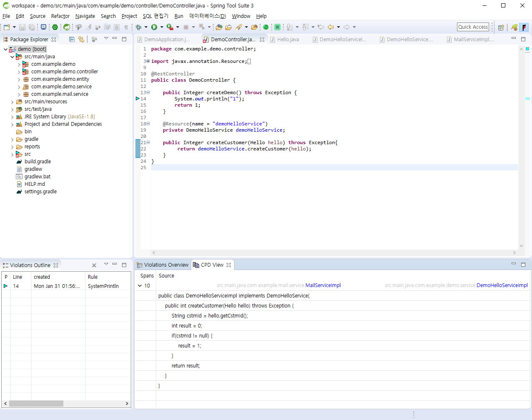Collapse the CPD row with 10 spans

tap(140, 286)
